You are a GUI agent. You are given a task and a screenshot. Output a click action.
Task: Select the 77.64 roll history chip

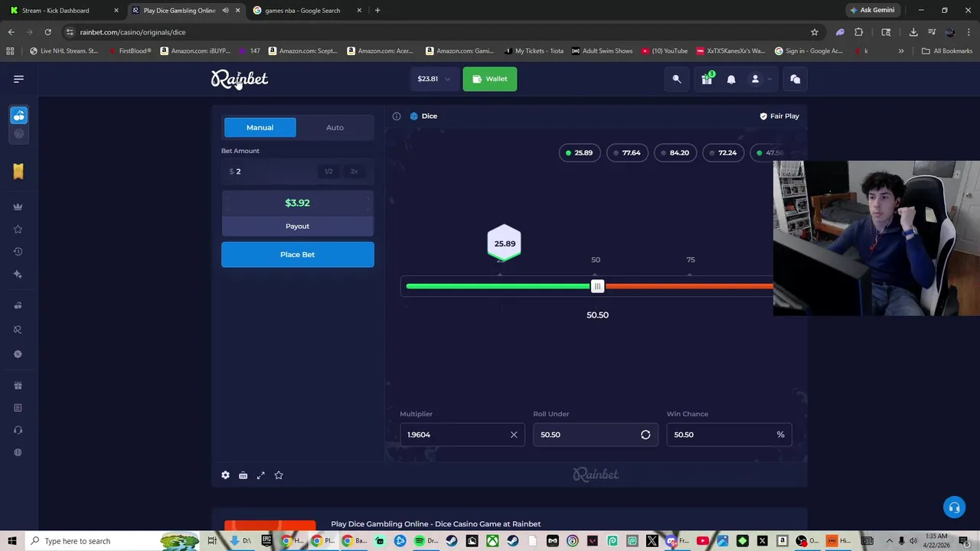(x=627, y=153)
